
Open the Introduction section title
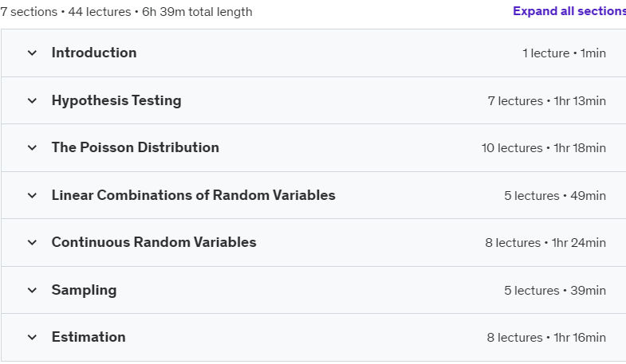(x=94, y=53)
